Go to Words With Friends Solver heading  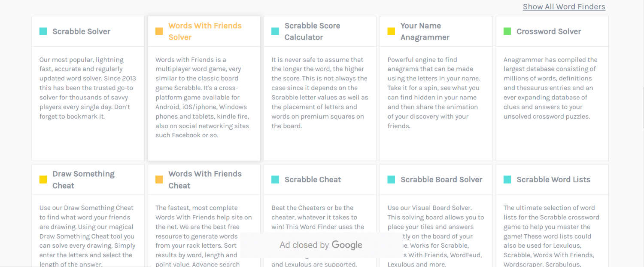point(205,31)
